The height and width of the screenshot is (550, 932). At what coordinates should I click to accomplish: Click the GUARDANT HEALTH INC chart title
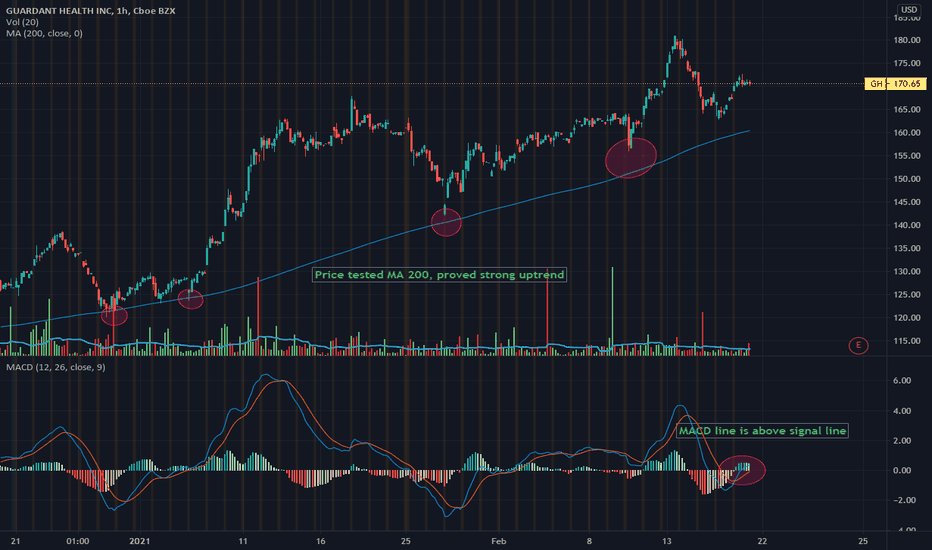pyautogui.click(x=90, y=11)
